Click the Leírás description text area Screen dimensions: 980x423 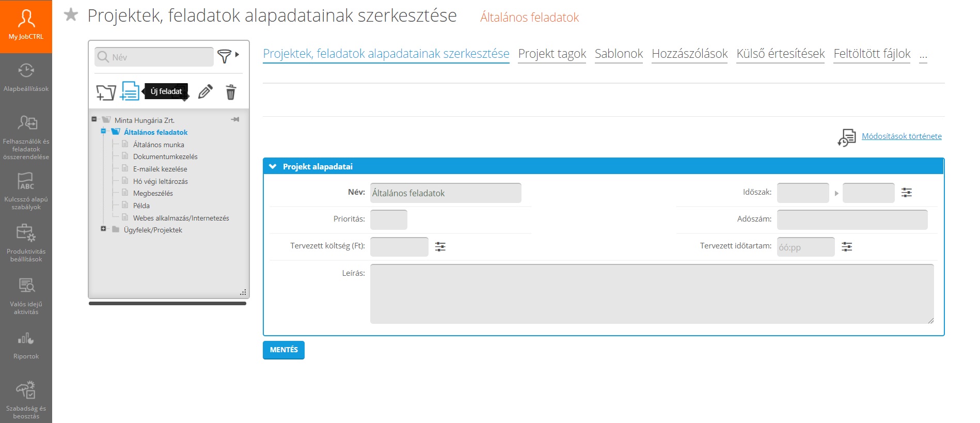(652, 294)
